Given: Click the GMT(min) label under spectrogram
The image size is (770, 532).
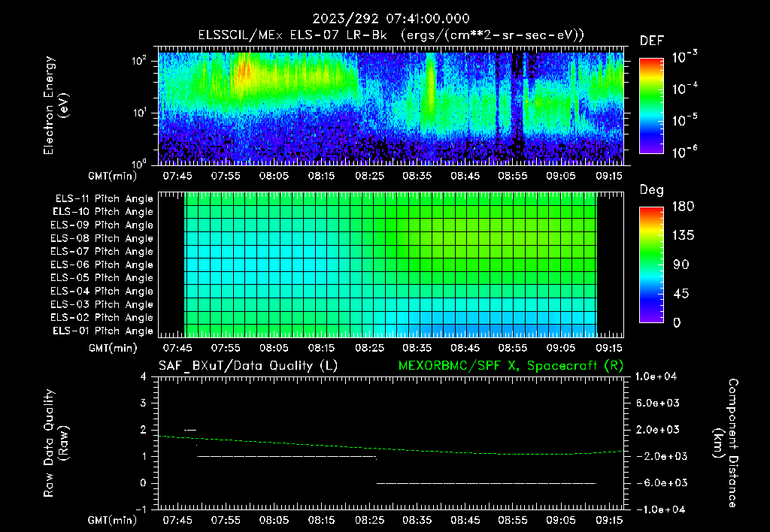Looking at the screenshot, I should coord(113,176).
